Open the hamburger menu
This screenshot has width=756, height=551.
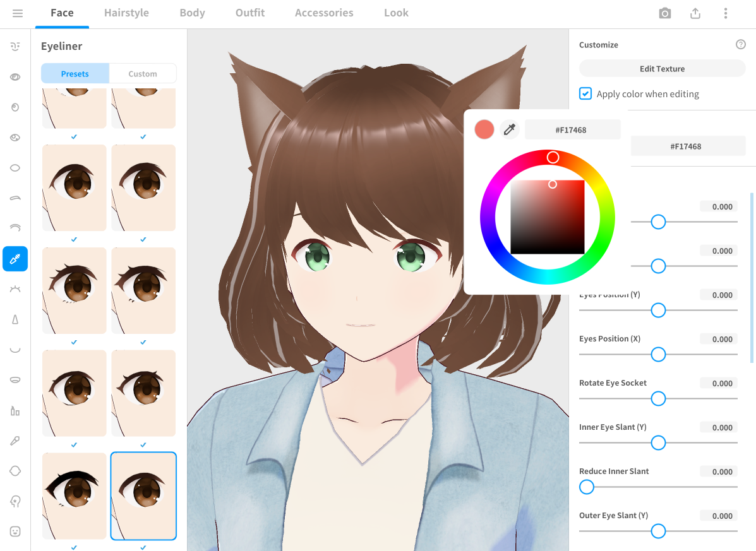[x=18, y=13]
